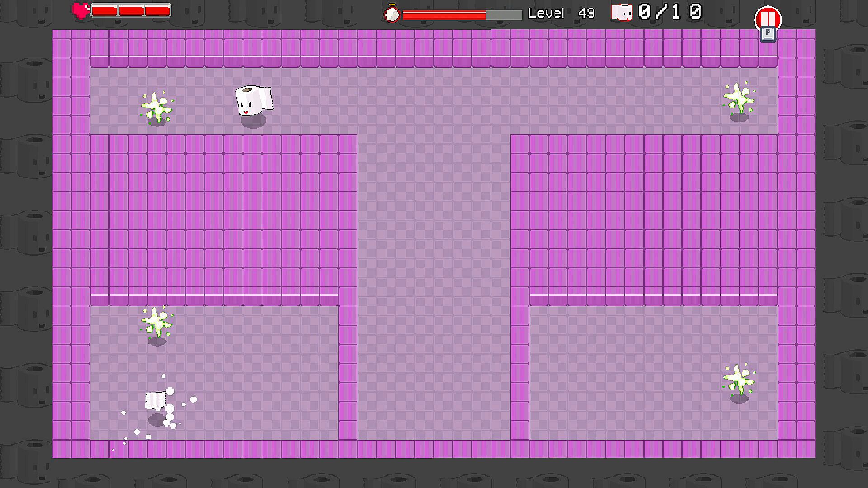Click the top-right corner green splat
This screenshot has height=488, width=868.
[x=739, y=98]
